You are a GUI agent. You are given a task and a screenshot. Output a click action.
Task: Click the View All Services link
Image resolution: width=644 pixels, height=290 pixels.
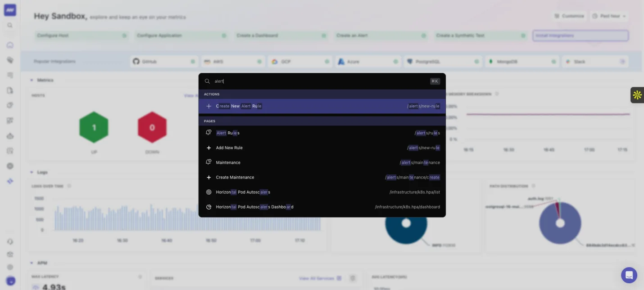pos(320,279)
